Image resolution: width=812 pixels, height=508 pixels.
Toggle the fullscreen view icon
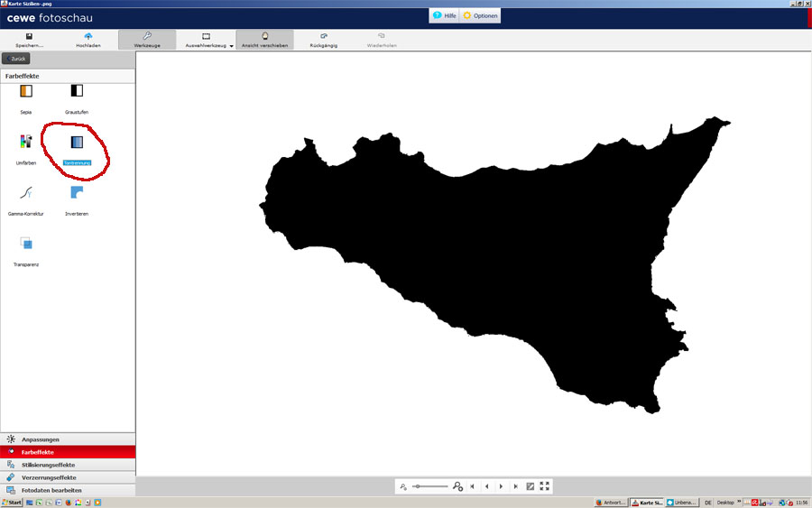tap(545, 485)
